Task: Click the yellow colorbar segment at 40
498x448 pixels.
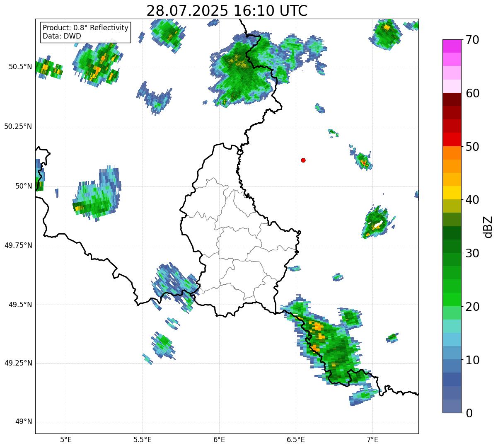Action: coord(452,193)
